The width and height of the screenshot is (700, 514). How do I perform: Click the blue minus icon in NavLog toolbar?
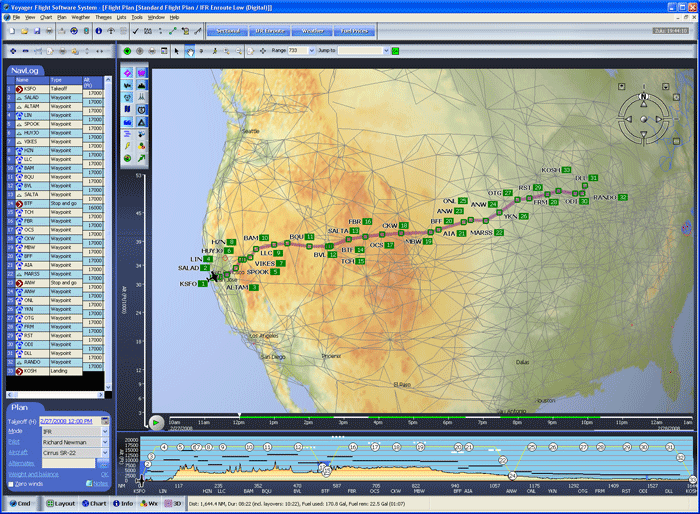coord(25,51)
